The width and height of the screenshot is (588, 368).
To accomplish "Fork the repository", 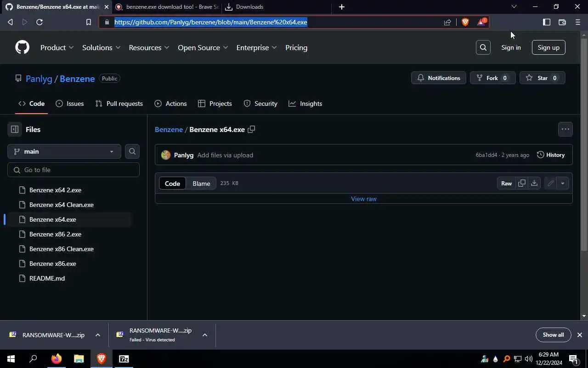I will [x=492, y=78].
